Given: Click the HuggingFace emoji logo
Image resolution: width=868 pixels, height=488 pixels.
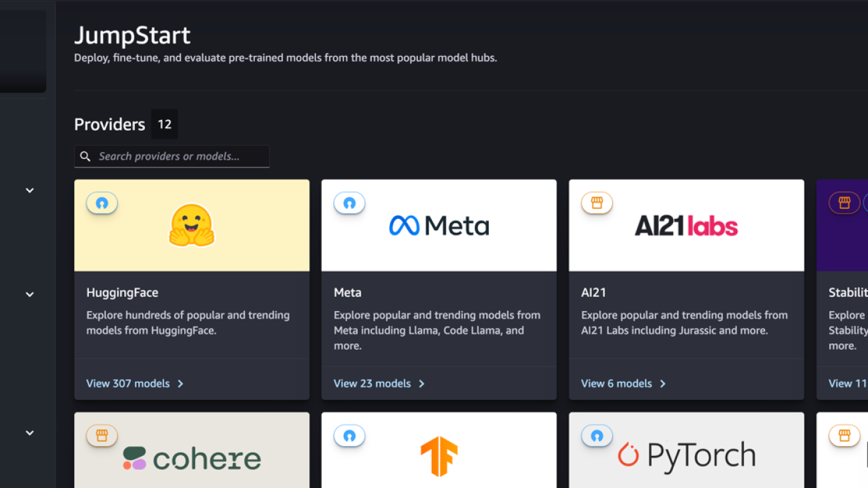Looking at the screenshot, I should tap(192, 226).
